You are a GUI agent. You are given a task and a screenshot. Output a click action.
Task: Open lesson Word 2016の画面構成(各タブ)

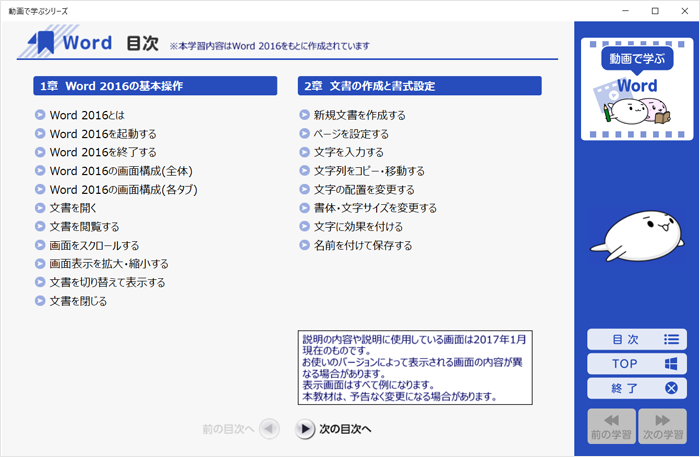(x=124, y=190)
